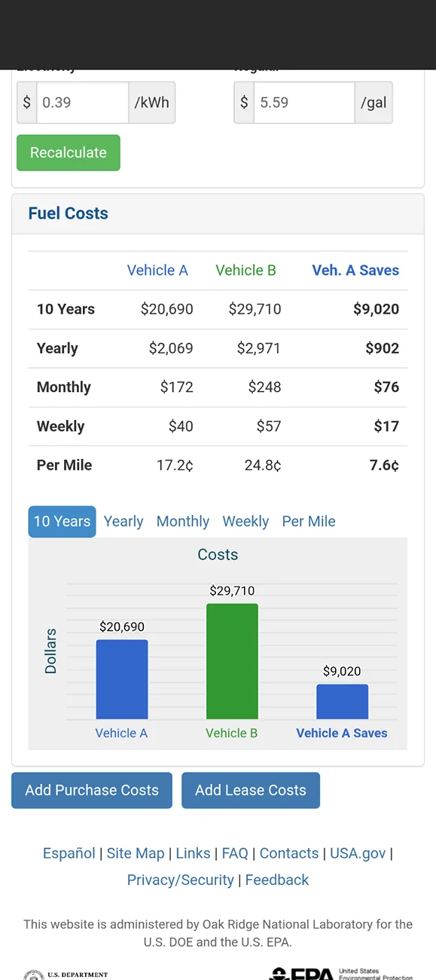Screen dimensions: 436x980
Task: Select the currently active 10 Years tab
Action: [x=62, y=521]
